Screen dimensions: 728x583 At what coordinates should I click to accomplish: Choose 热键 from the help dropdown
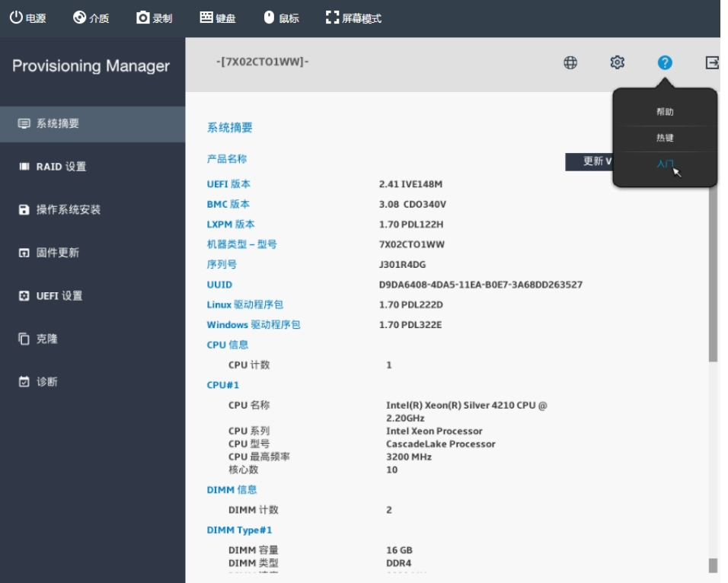pos(665,139)
